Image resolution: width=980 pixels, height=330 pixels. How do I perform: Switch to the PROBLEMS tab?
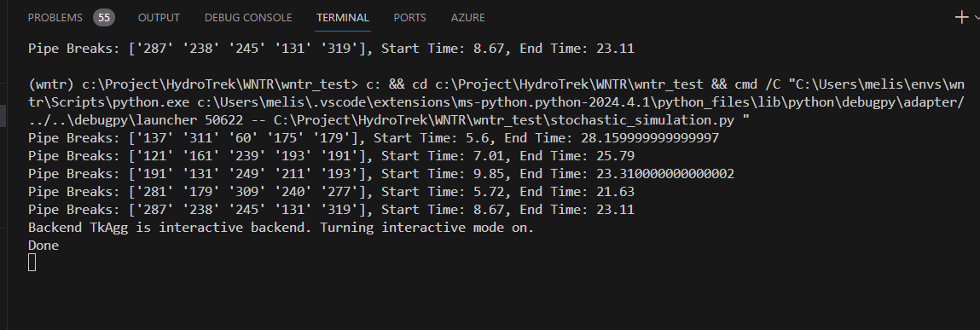[55, 18]
